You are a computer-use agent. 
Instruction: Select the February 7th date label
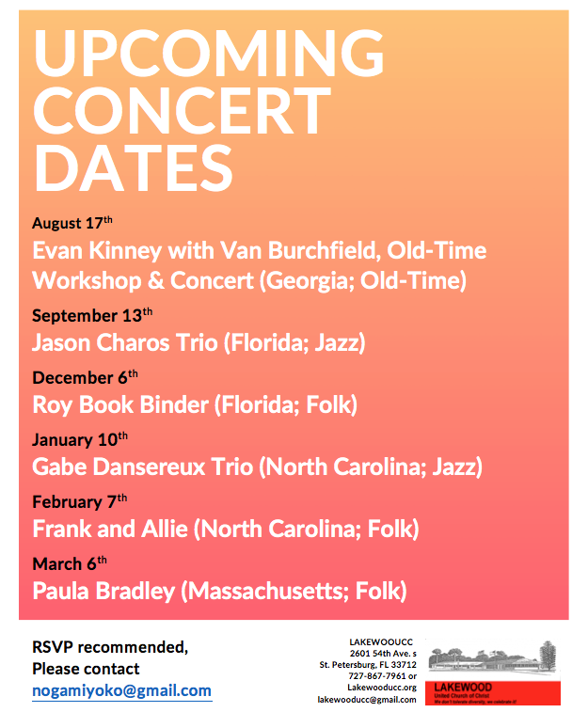point(80,500)
